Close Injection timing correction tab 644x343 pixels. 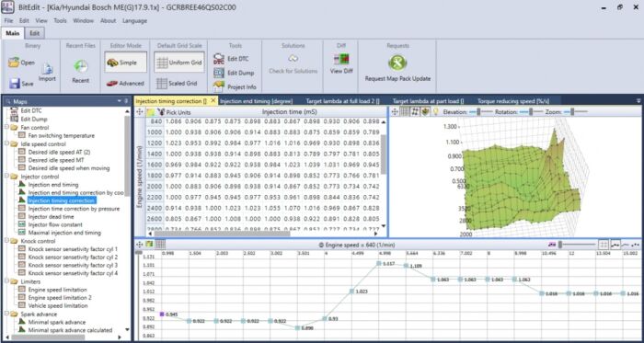tap(213, 100)
